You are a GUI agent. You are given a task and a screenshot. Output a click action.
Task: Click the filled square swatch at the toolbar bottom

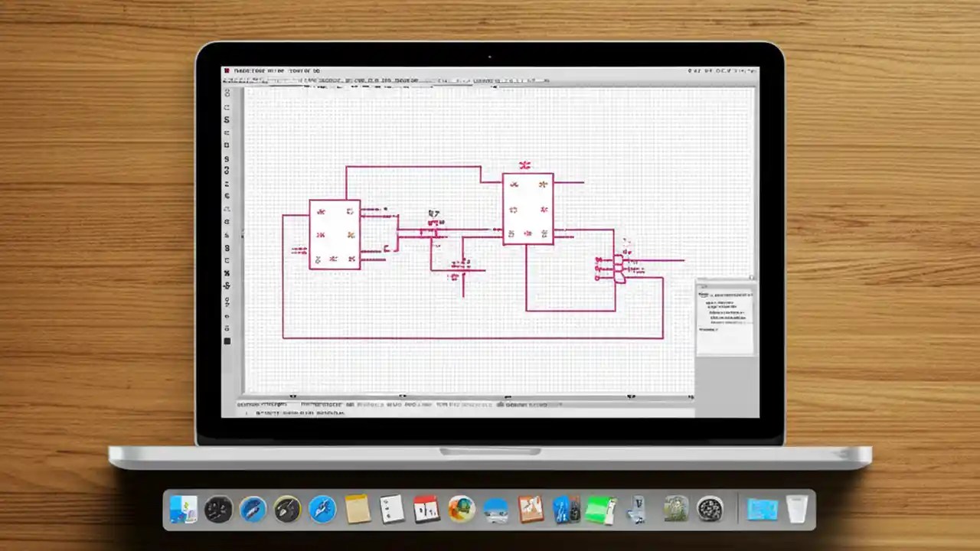click(x=227, y=341)
